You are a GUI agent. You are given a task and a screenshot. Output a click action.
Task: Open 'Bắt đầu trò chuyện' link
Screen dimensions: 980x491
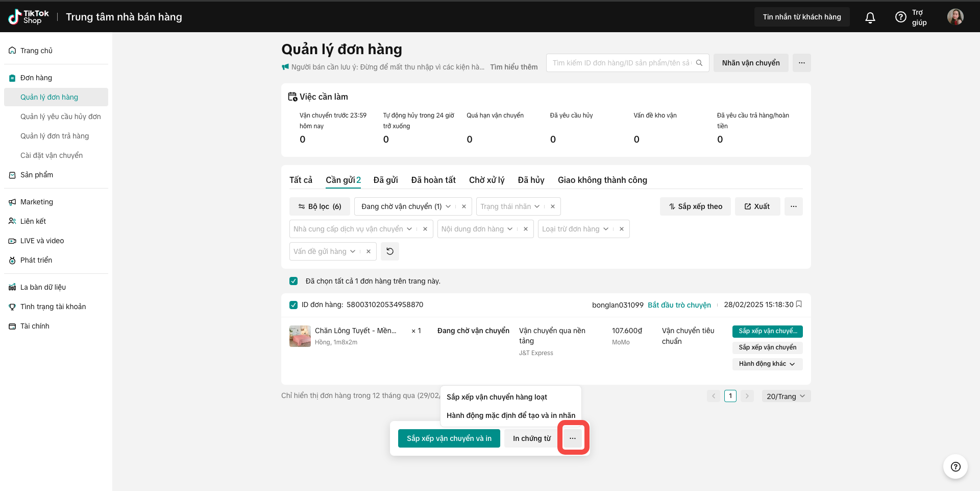[679, 305]
